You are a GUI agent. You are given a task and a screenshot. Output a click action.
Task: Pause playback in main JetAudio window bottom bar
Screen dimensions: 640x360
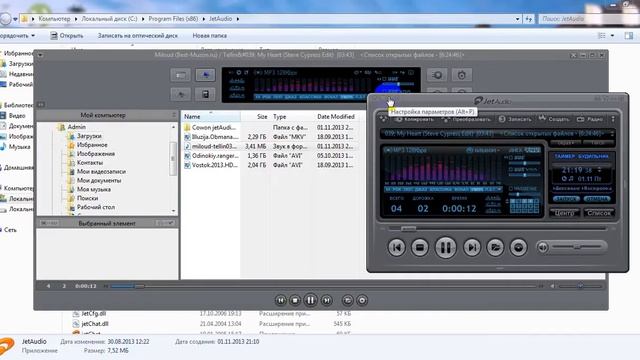click(310, 300)
